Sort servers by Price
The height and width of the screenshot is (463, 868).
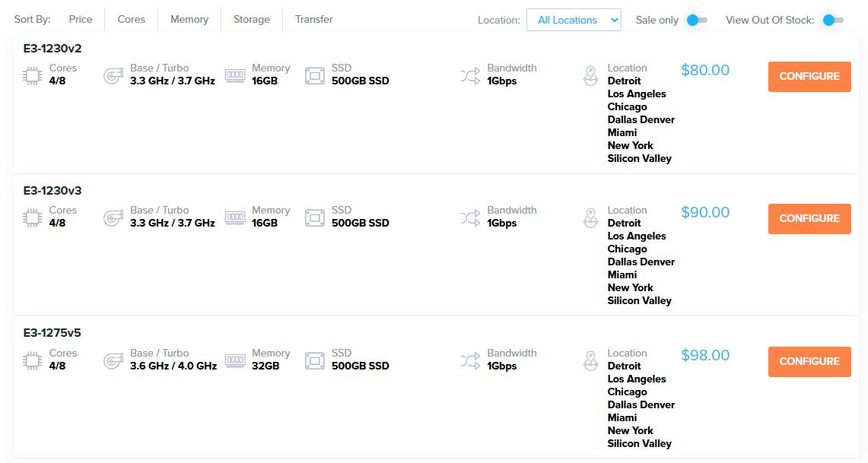[80, 20]
